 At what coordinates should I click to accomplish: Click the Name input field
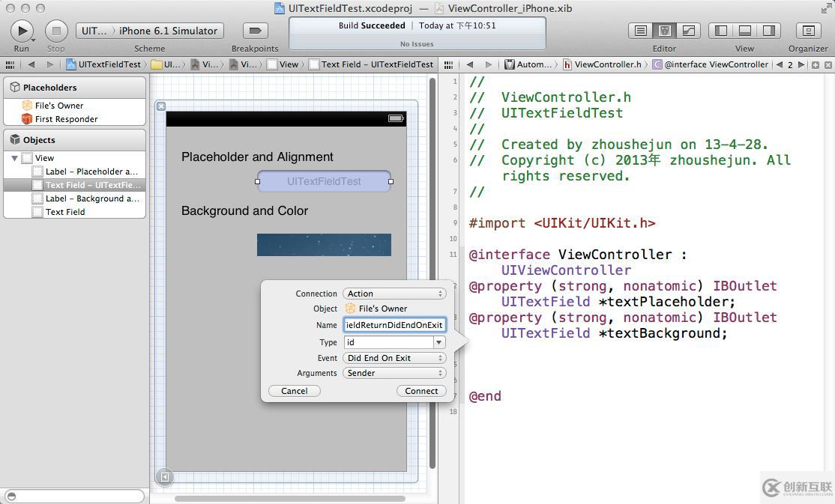point(394,325)
